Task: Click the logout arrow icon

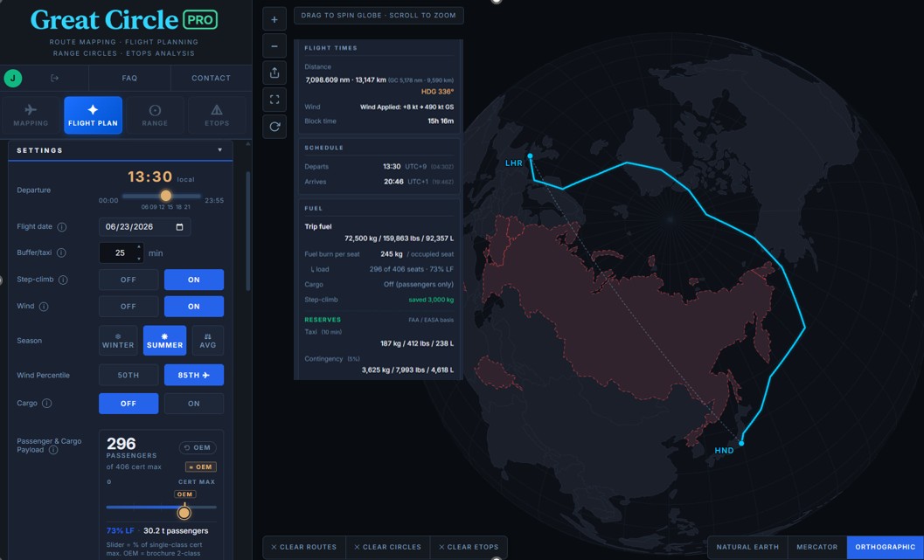Action: [x=55, y=78]
